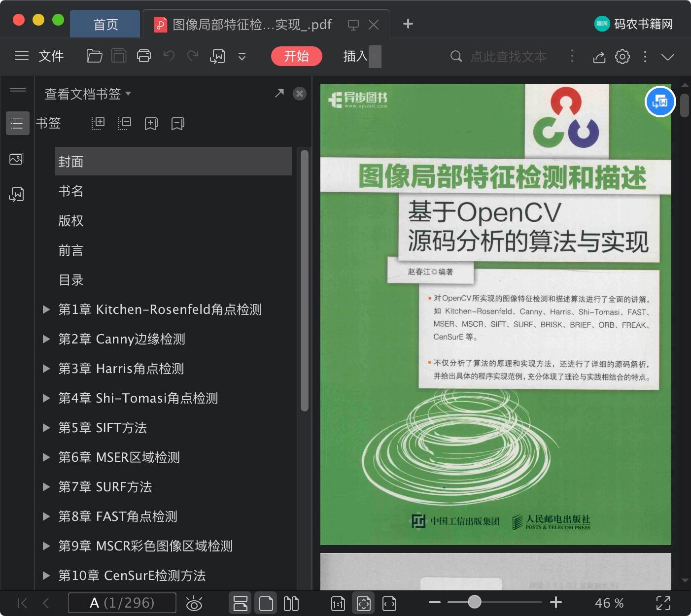
Task: Set zoom to actual size 1:1
Action: point(338,604)
